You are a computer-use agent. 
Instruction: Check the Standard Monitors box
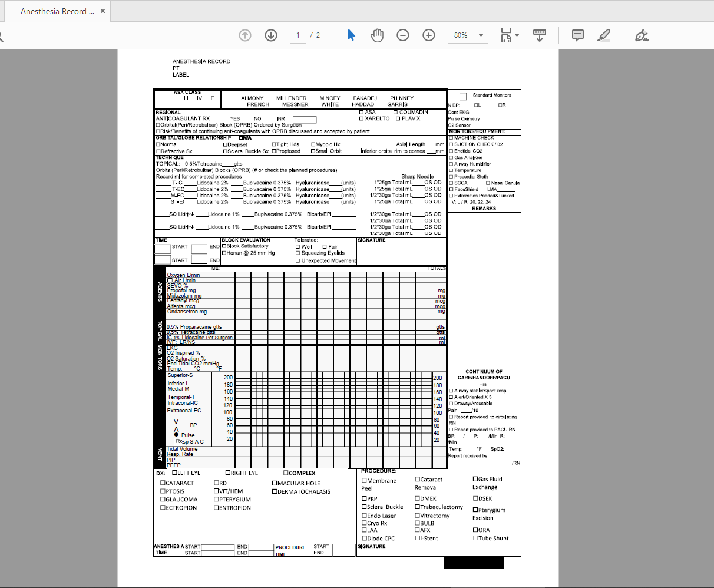coord(463,96)
